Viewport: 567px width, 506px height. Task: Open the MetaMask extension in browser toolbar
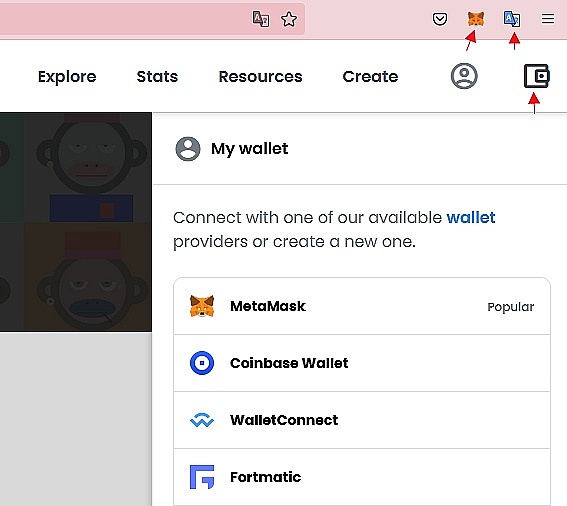click(x=476, y=19)
